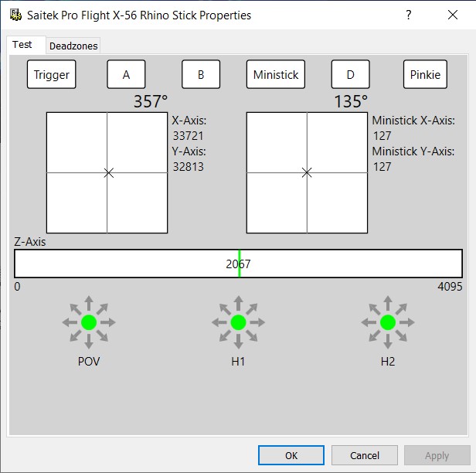Click the POV hat left arrow
This screenshot has height=473, width=476.
(70, 322)
